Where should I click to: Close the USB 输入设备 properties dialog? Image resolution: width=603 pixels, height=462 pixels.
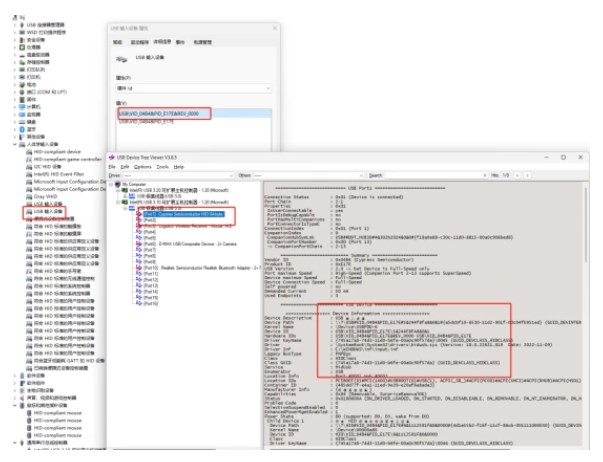(275, 28)
